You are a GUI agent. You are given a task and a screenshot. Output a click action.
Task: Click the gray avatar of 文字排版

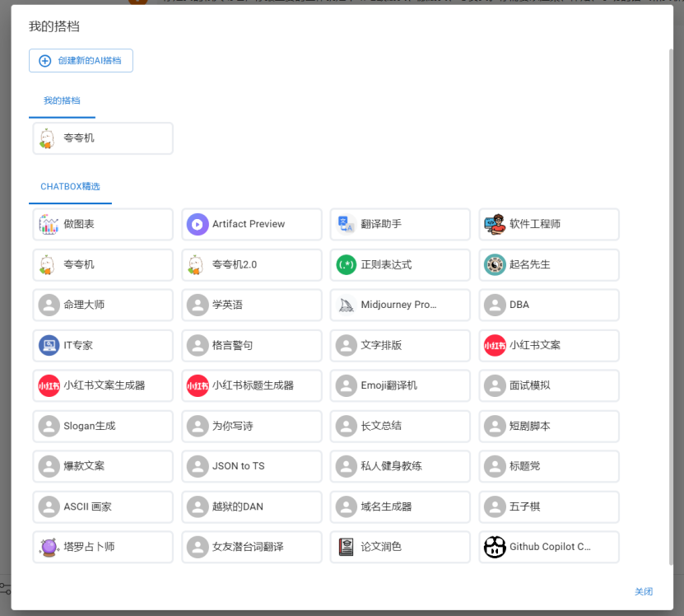[347, 346]
